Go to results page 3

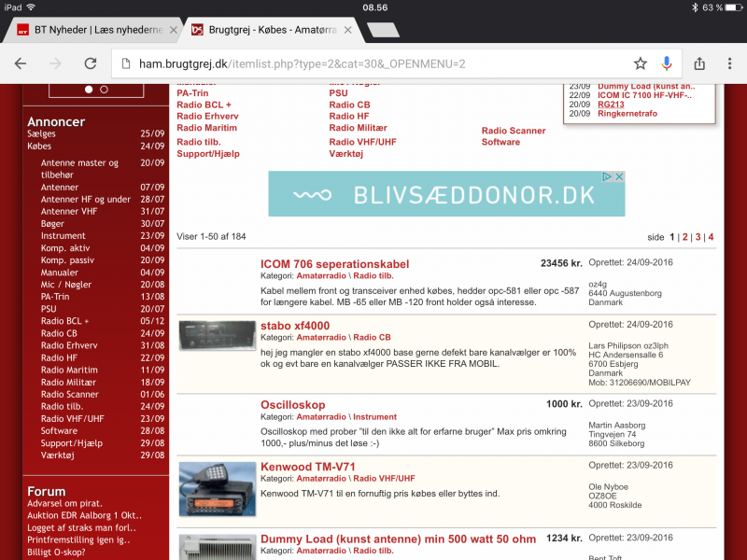(698, 237)
